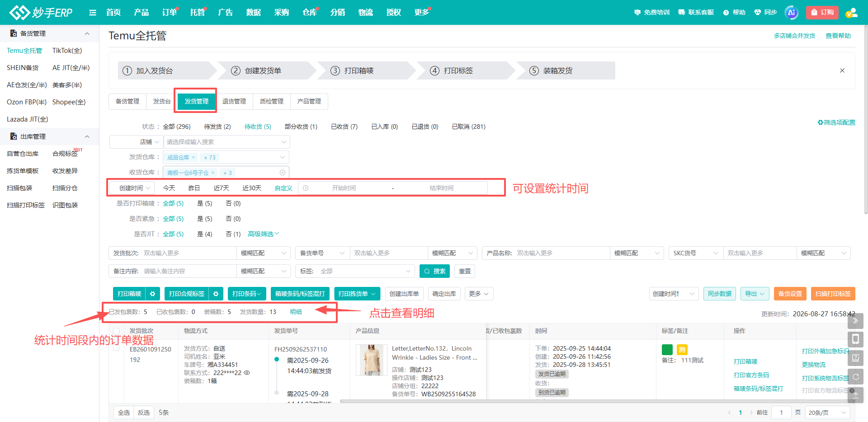
Task: Remove the 成品仓库 tag with its x
Action: tap(193, 157)
